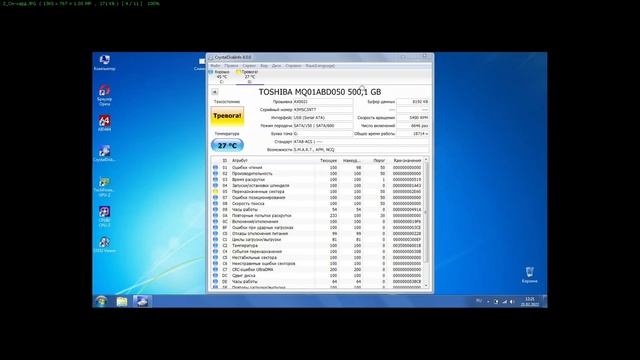Select row 09 Часы работы
The image size is (640, 360).
(x=318, y=209)
